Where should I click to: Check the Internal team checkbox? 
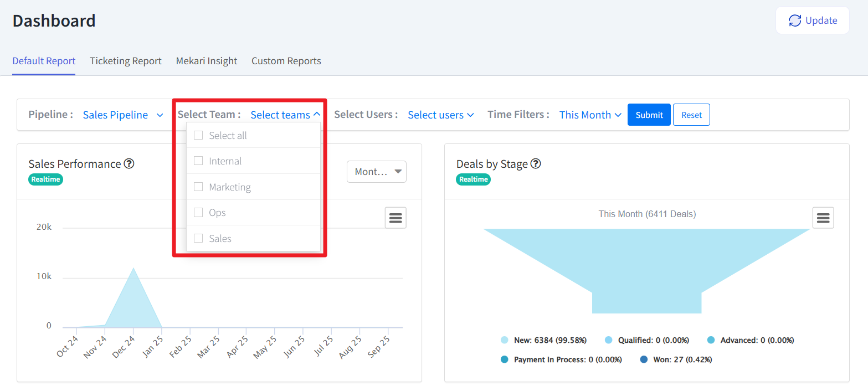coord(198,161)
